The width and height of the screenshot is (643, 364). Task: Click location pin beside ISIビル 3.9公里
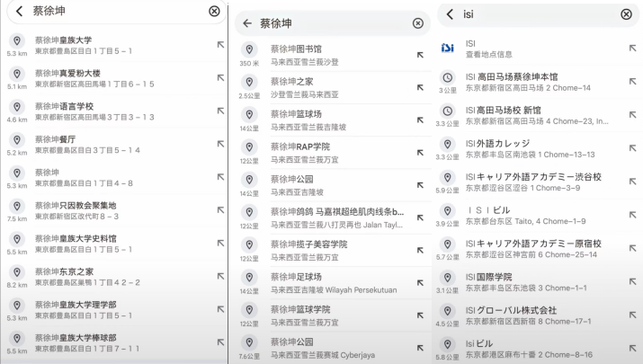447,210
